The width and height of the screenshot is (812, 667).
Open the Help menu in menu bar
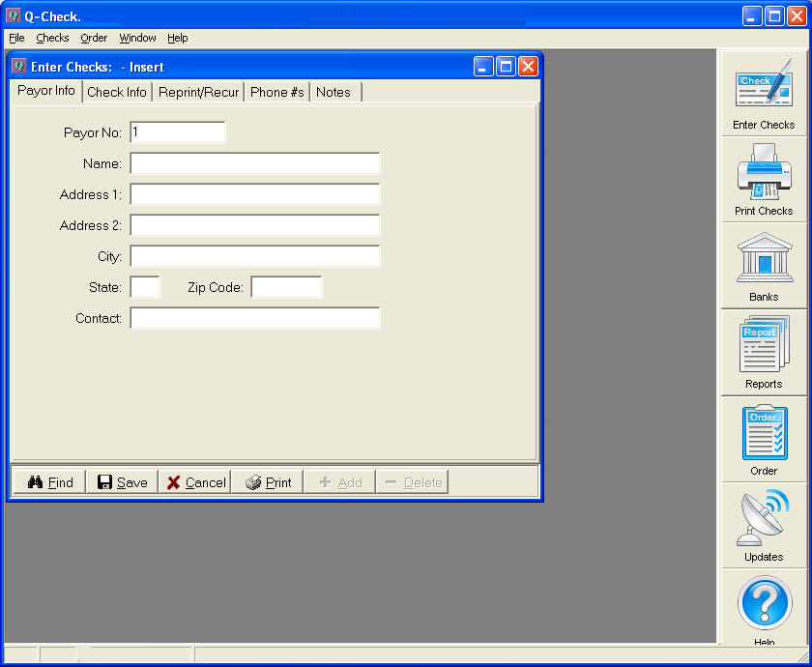(x=177, y=38)
